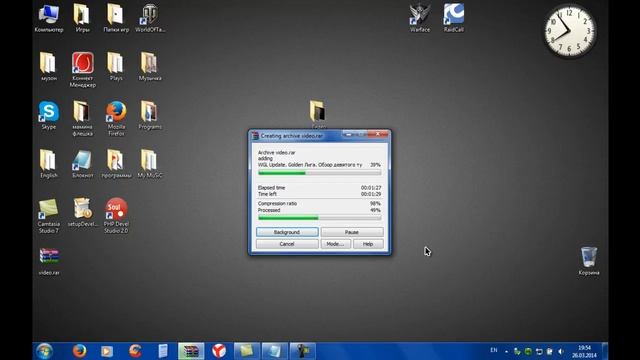Viewport: 640px width, 360px height.
Task: Select the setupDevel installer icon
Action: [x=83, y=212]
